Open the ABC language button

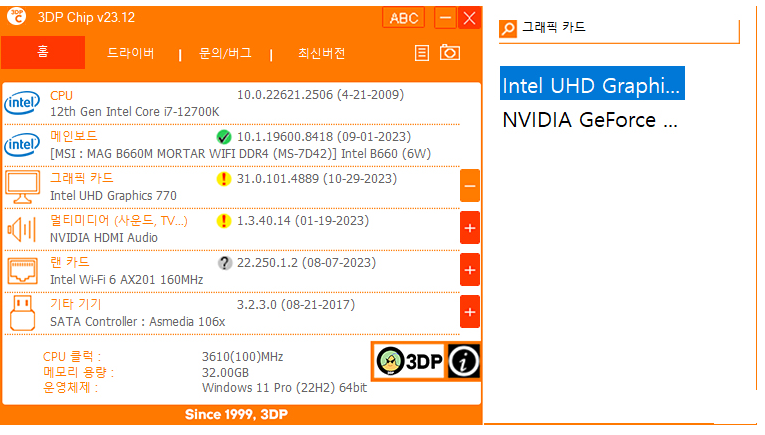(x=403, y=18)
